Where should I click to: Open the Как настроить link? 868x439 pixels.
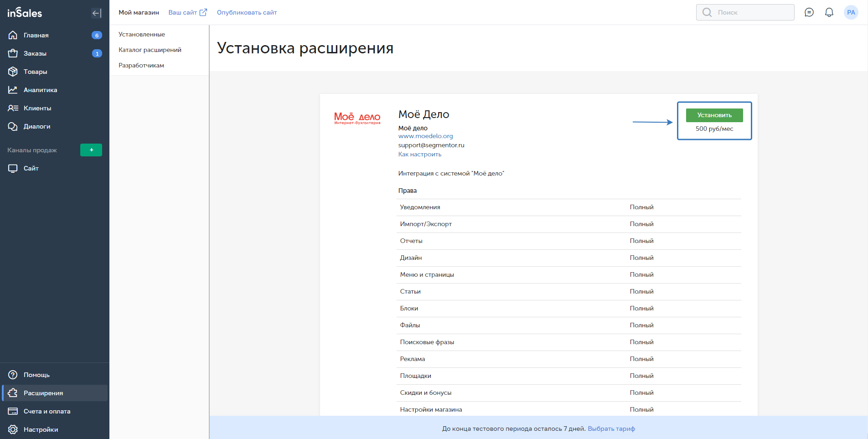point(419,154)
